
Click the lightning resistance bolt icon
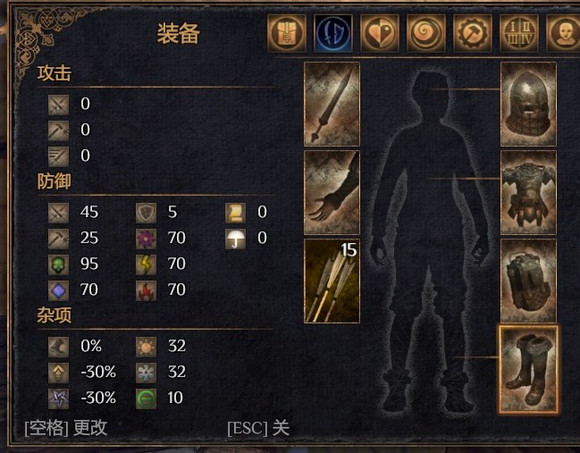[x=146, y=264]
